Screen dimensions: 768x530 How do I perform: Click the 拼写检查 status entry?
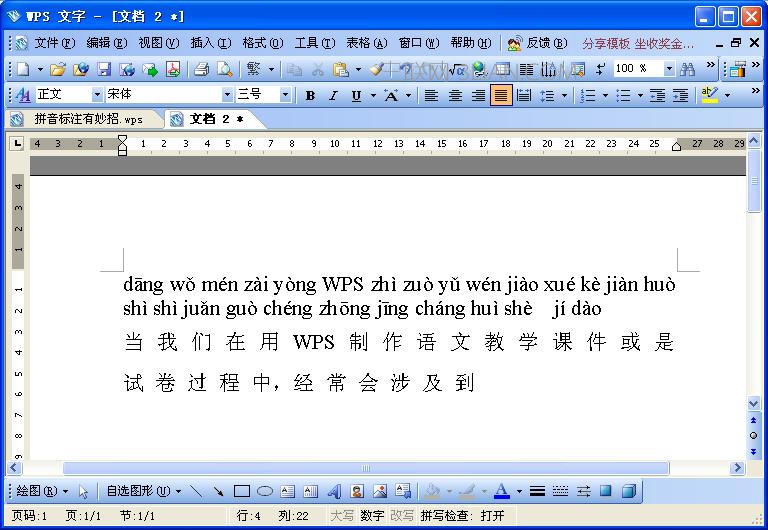click(x=462, y=515)
